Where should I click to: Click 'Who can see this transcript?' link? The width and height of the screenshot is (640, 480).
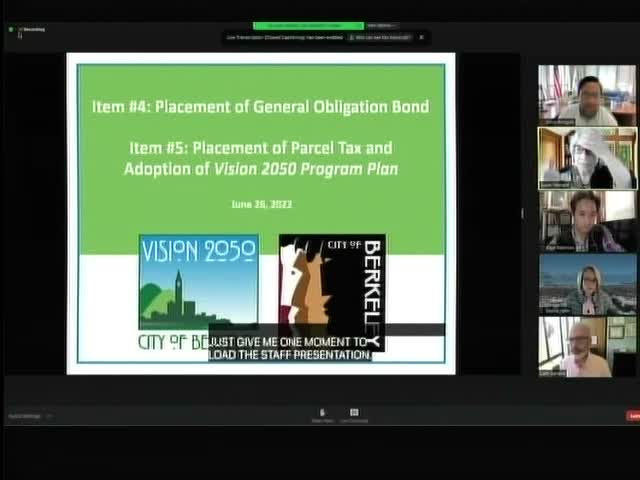(380, 37)
